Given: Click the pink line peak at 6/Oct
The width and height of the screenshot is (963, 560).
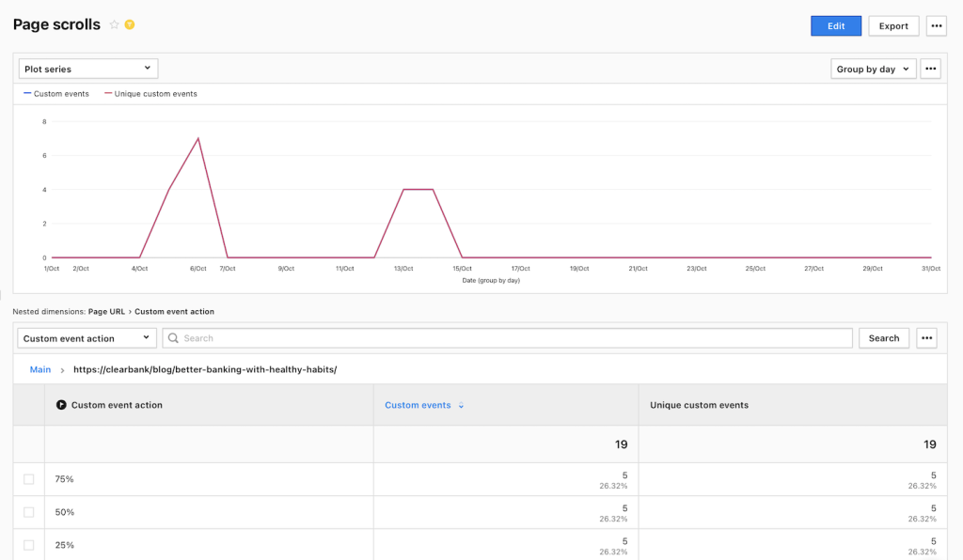Looking at the screenshot, I should [197, 138].
